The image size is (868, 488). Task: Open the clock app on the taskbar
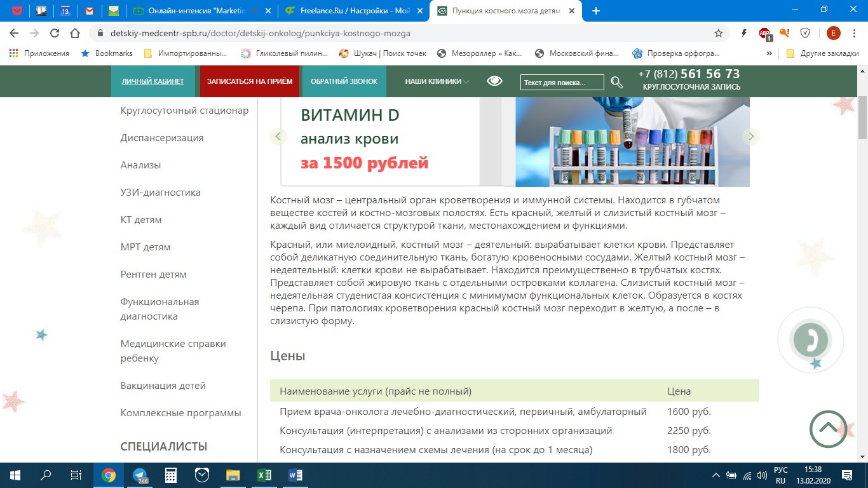201,475
